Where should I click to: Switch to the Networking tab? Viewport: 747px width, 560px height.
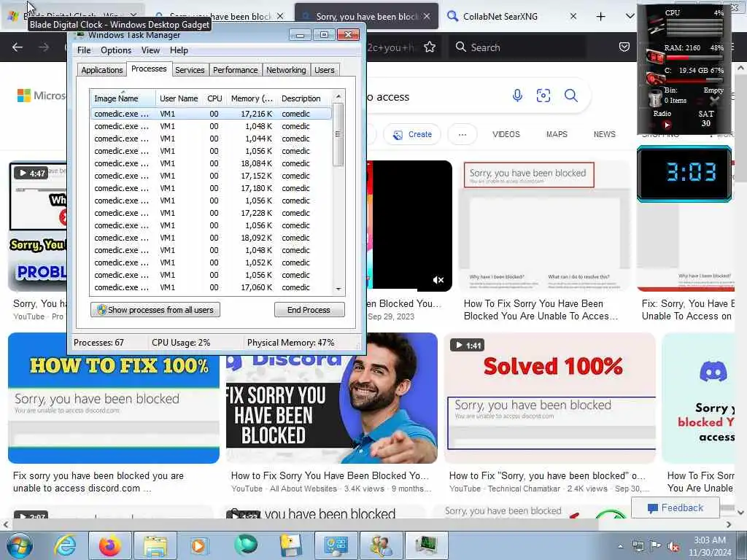[x=286, y=70]
